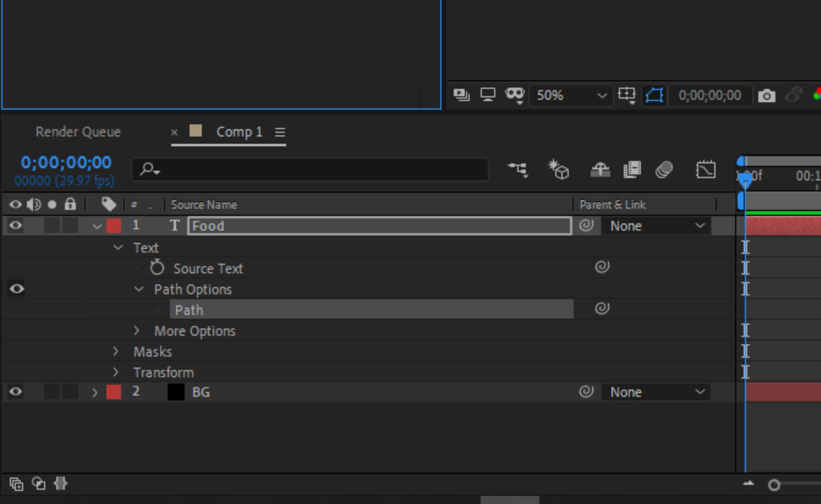Open the magnification 50% dropdown

tap(571, 96)
